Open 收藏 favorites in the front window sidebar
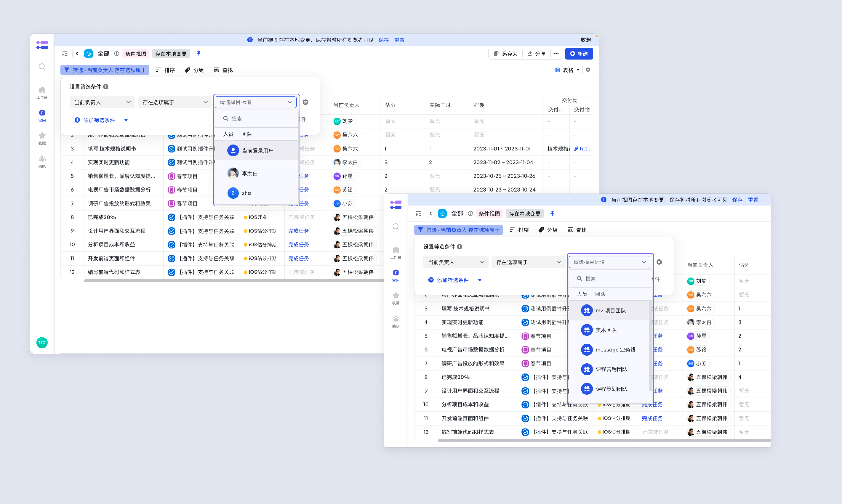842x504 pixels. coord(396,298)
